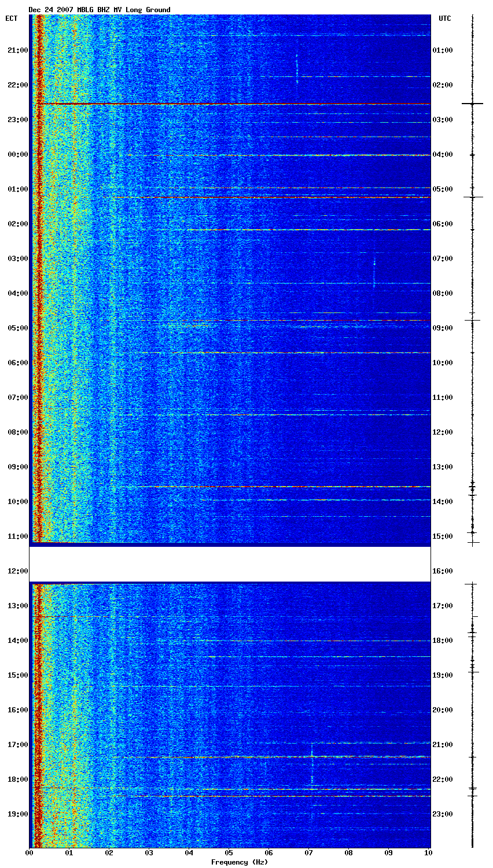Pick the 18:00 label on UTC axis
Image resolution: width=493 pixels, height=868 pixels.
(443, 641)
